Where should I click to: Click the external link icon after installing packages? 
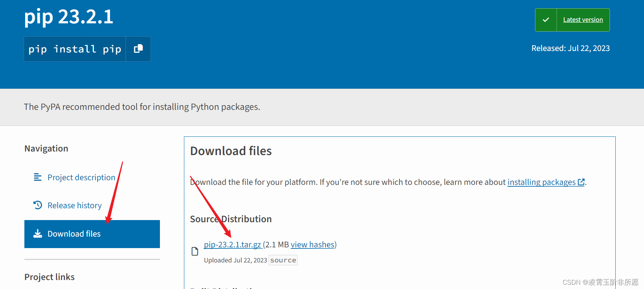pos(581,182)
